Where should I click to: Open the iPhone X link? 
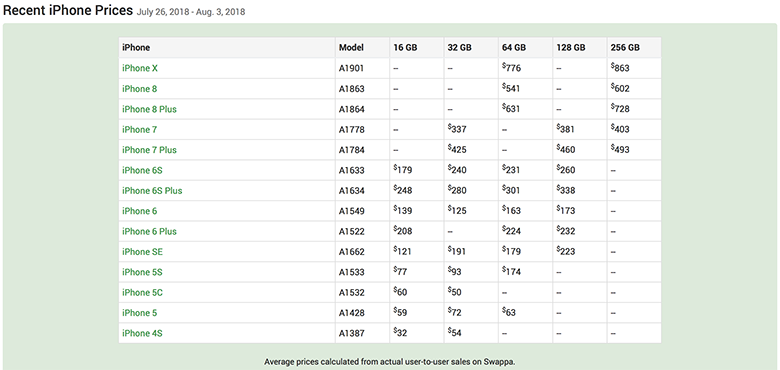[x=140, y=68]
